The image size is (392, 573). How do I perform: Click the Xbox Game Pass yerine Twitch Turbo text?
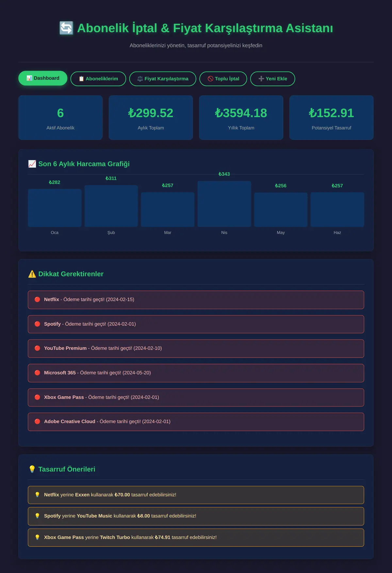click(x=130, y=537)
